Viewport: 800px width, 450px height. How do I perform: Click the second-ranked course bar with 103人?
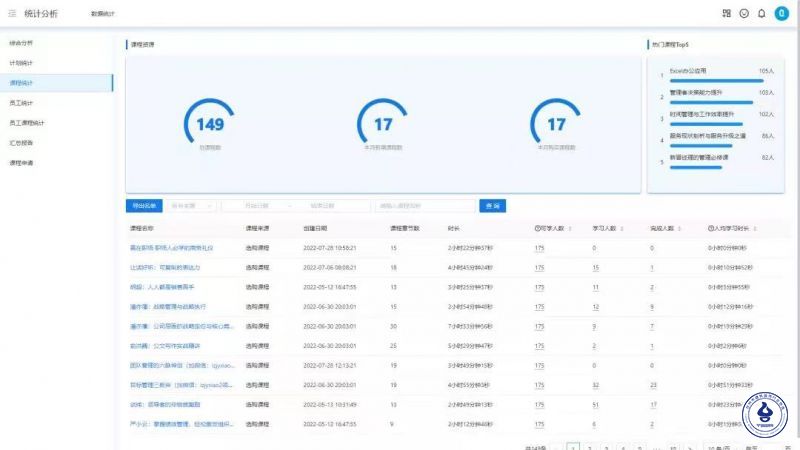click(711, 103)
